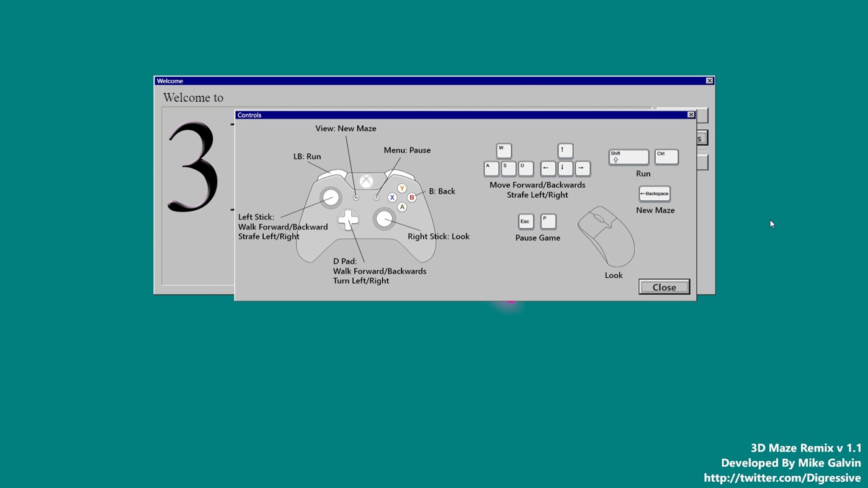Click the red B button labeled Back
This screenshot has width=868, height=488.
tap(412, 197)
